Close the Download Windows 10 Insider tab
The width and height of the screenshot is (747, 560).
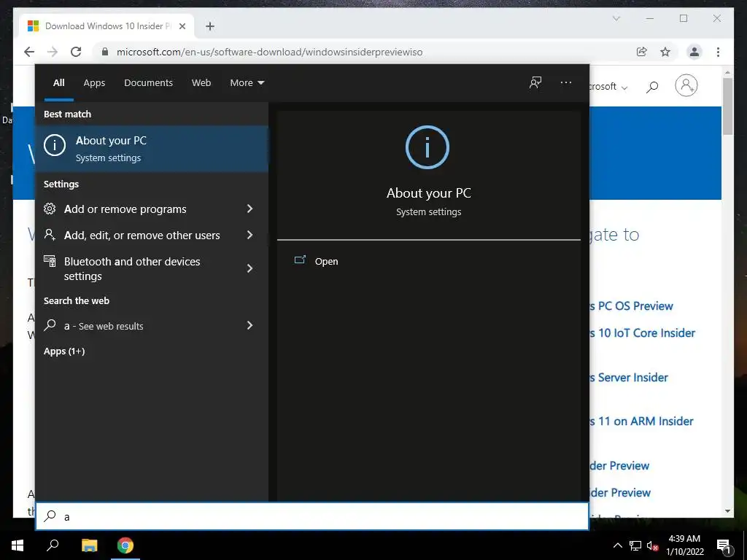pos(182,26)
